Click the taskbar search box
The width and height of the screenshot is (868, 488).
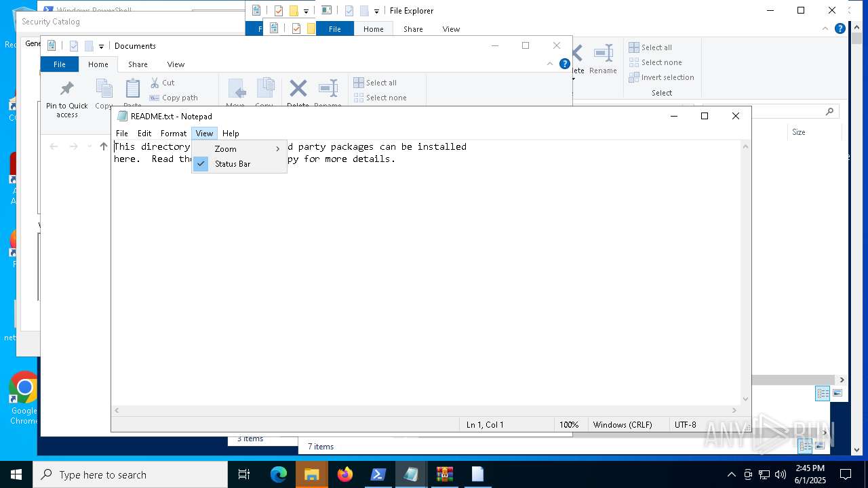(x=130, y=474)
